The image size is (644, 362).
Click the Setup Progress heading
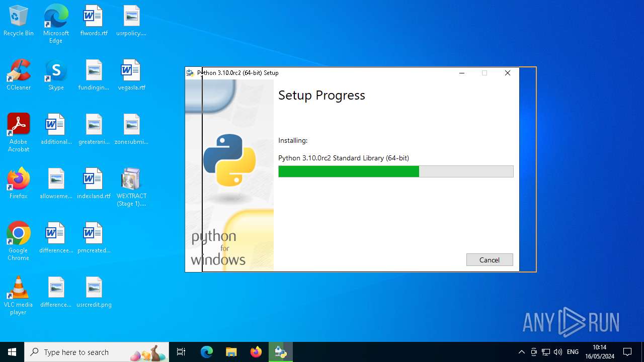click(x=321, y=95)
